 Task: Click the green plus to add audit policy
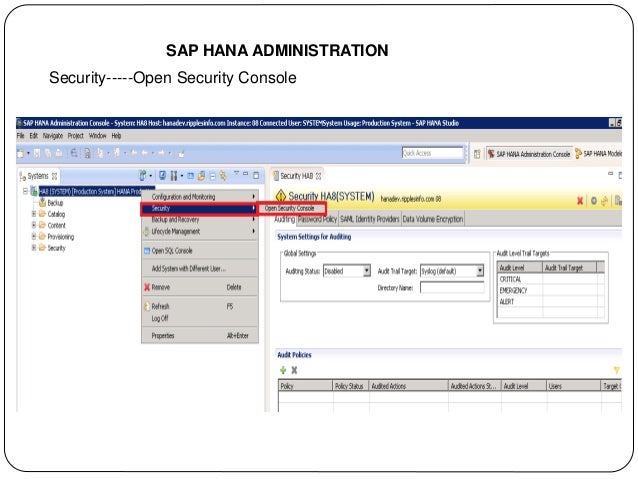(x=283, y=370)
